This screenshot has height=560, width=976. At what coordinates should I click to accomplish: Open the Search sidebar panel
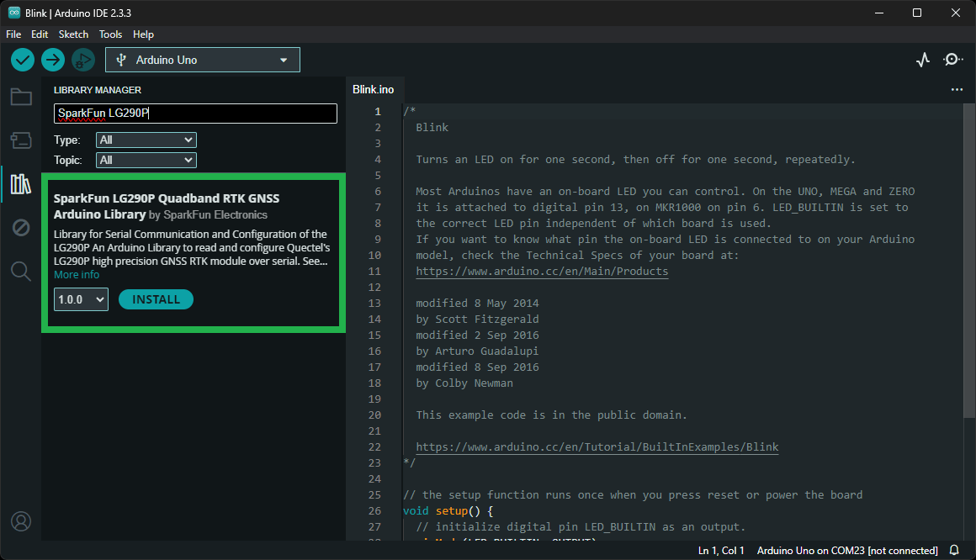21,272
